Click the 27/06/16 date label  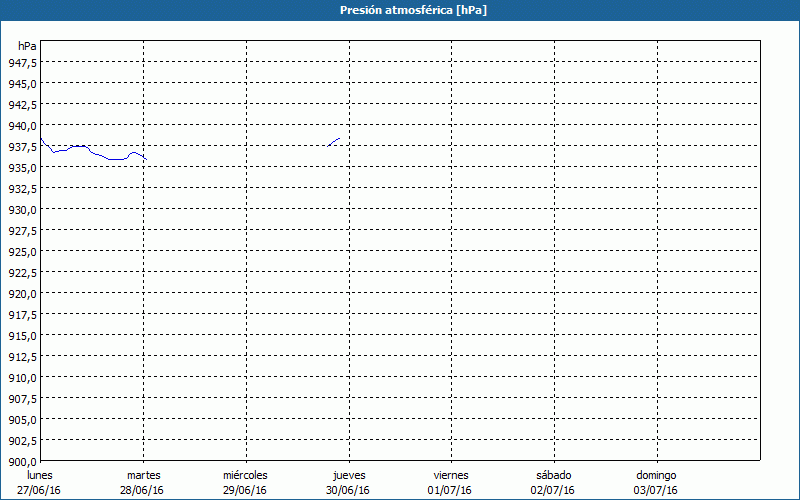[39, 490]
